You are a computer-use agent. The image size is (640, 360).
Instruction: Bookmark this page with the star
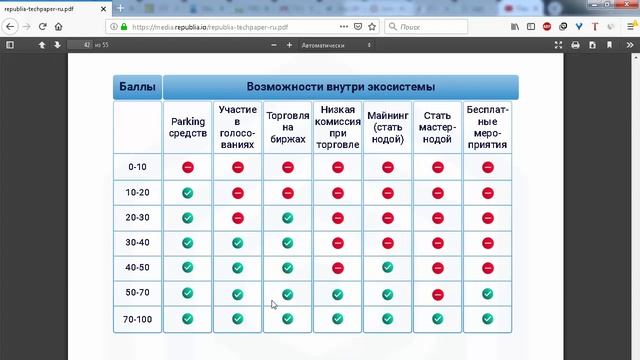[x=372, y=27]
